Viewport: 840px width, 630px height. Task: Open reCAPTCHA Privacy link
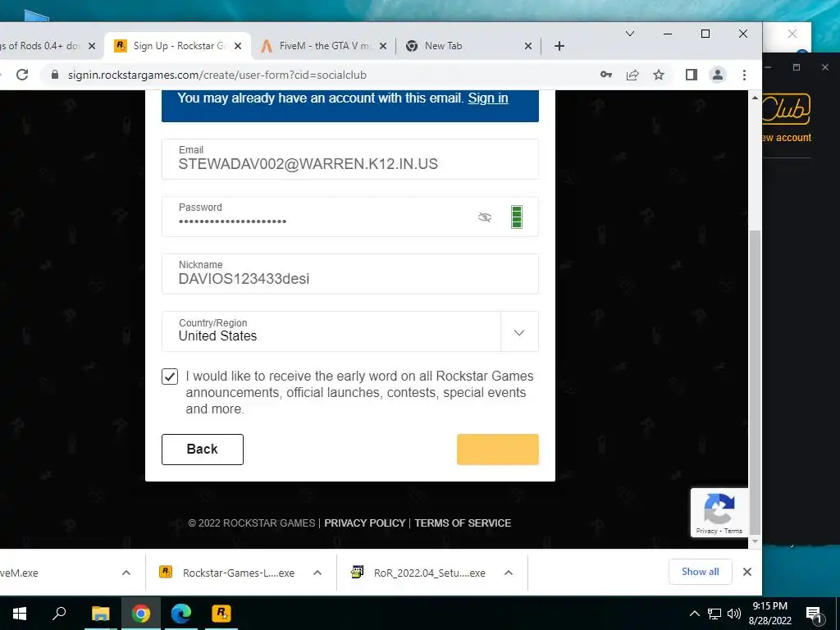(x=706, y=531)
